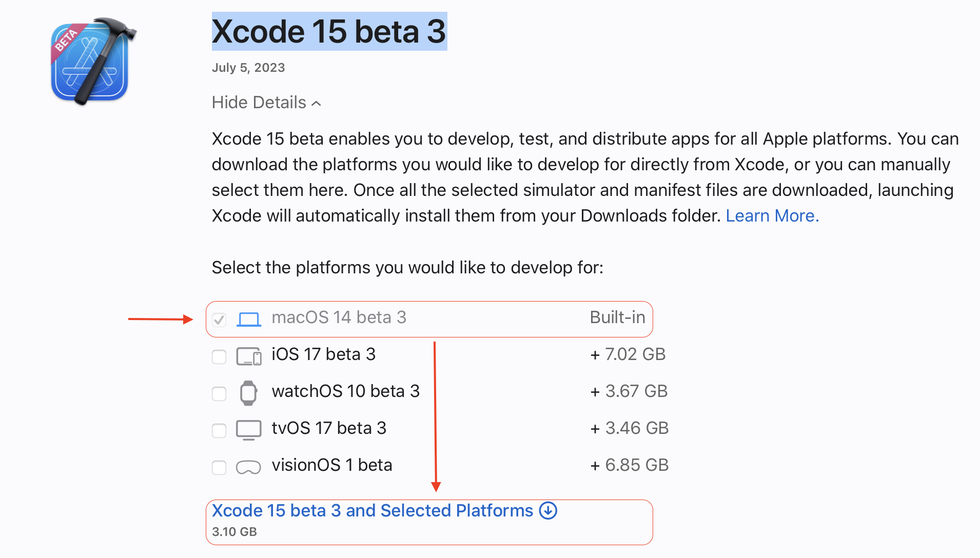Screen dimensions: 980x558
Task: Click the watchOS watch platform icon
Action: click(248, 393)
